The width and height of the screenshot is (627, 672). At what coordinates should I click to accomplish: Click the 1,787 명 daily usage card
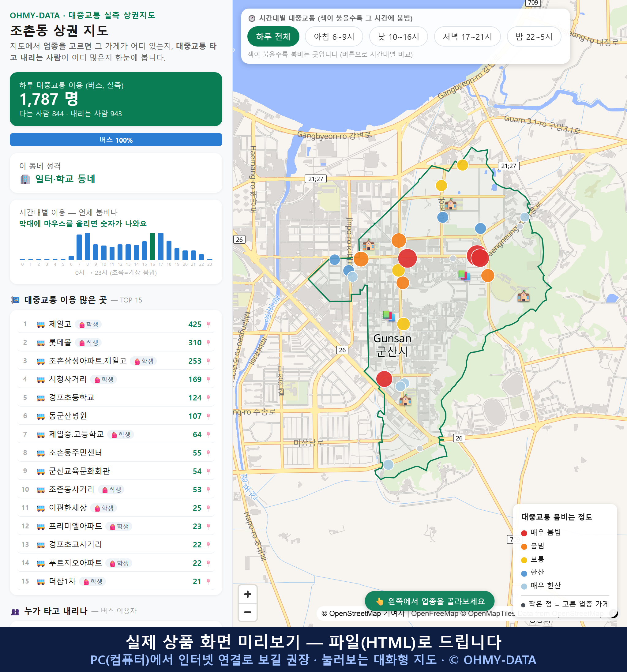point(116,99)
